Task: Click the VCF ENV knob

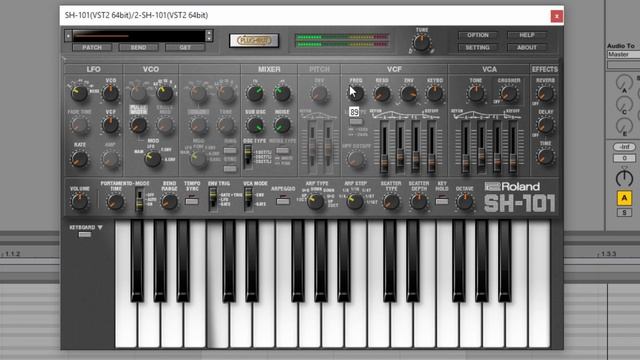Action: [x=409, y=93]
